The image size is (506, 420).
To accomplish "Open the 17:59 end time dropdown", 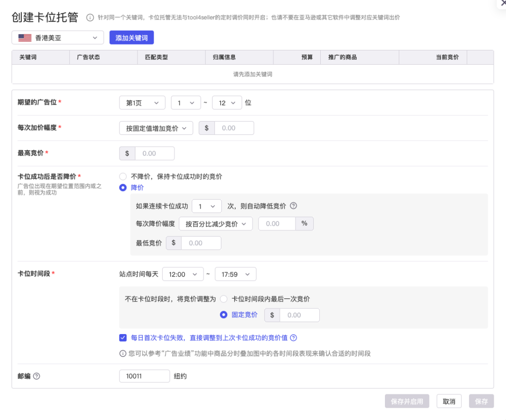I will coord(236,274).
